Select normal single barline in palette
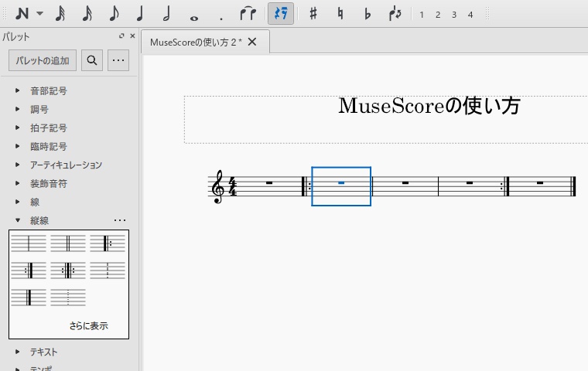 pyautogui.click(x=29, y=243)
